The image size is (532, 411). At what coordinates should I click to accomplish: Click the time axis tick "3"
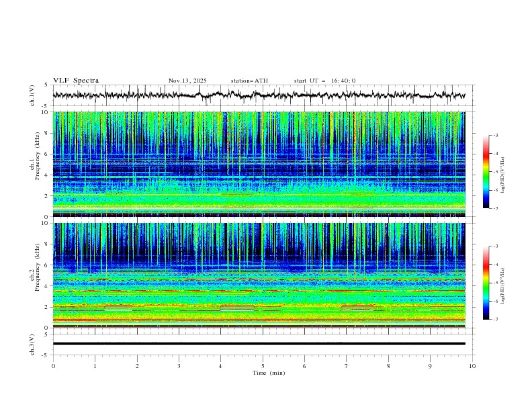click(x=179, y=366)
